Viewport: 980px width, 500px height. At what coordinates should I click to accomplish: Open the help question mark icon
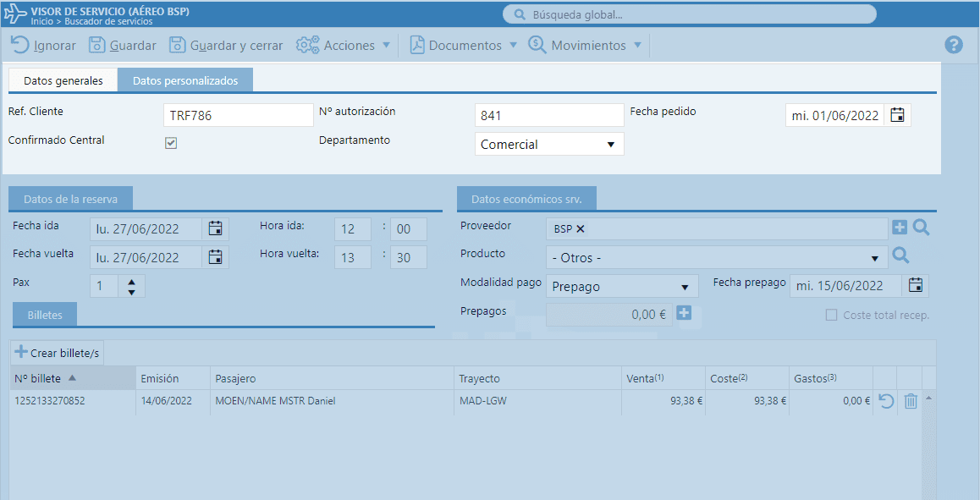tap(953, 44)
